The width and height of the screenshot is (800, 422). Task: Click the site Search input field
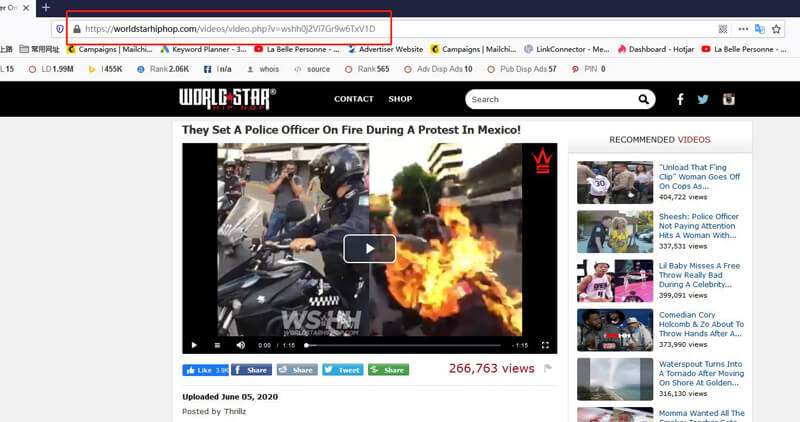(551, 100)
